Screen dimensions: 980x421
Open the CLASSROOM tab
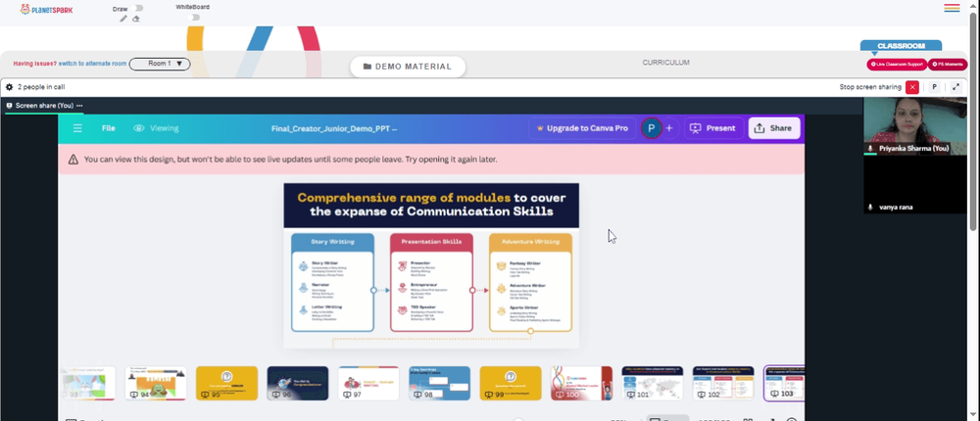[x=901, y=46]
